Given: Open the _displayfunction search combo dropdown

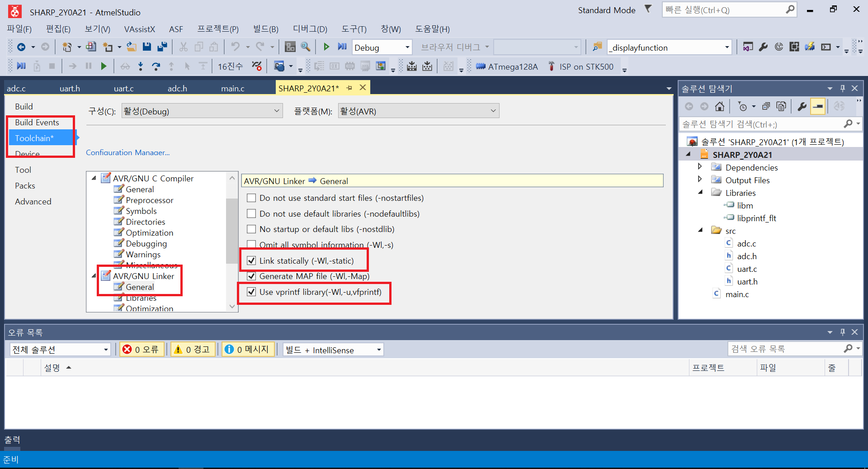Looking at the screenshot, I should (x=727, y=47).
